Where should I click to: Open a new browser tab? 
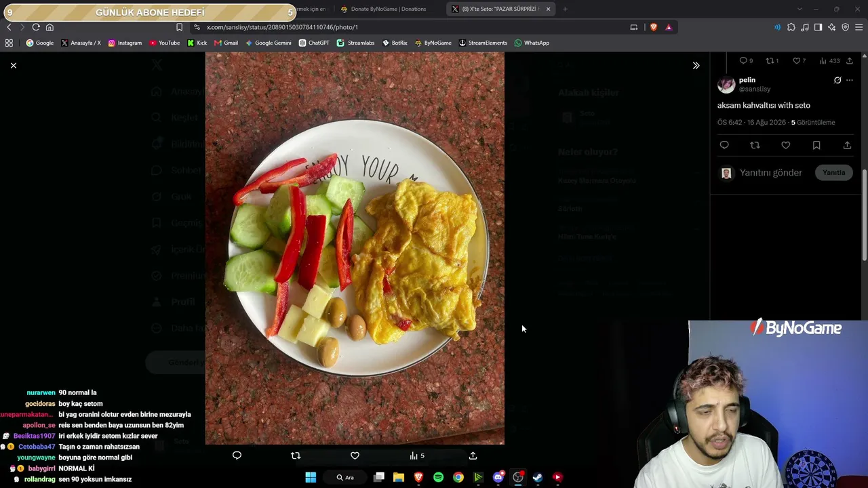pos(565,9)
